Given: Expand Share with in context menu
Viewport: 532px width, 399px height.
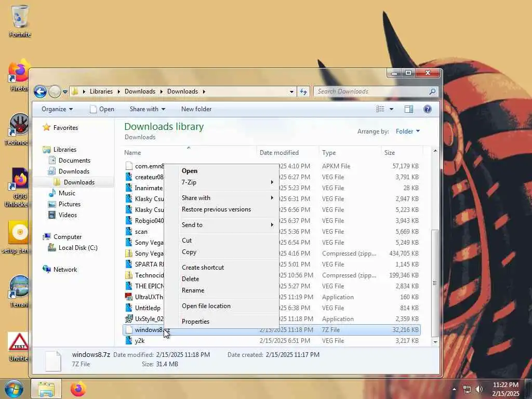Looking at the screenshot, I should (221, 198).
